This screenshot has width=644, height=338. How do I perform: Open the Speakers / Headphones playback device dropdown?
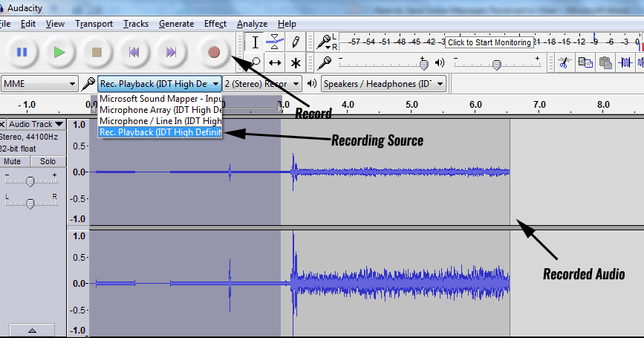click(x=383, y=84)
